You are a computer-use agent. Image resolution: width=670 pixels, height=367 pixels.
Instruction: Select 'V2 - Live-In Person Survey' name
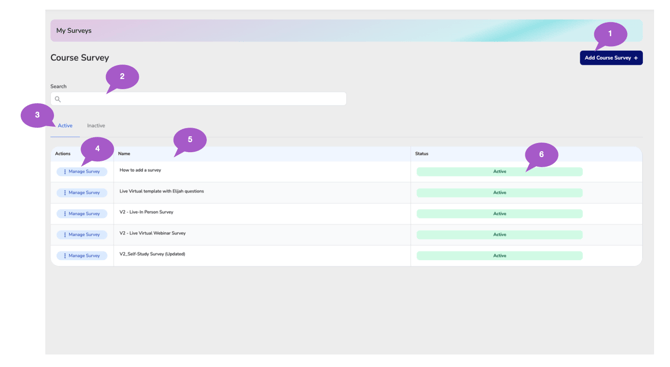[x=146, y=212]
